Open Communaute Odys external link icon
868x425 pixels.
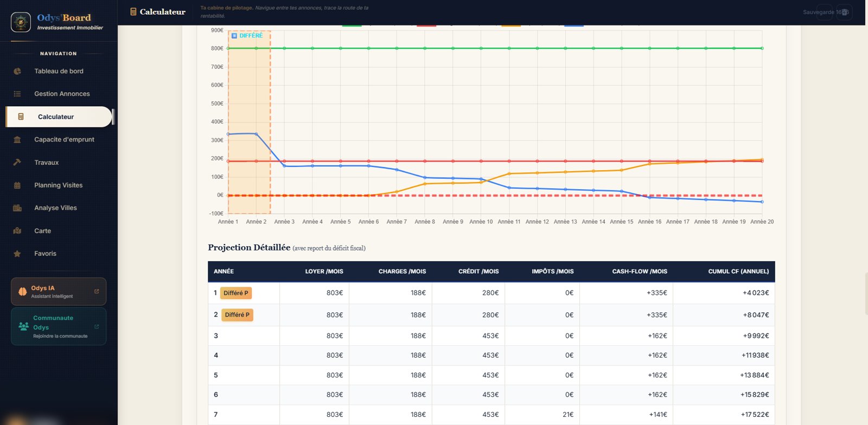(97, 326)
